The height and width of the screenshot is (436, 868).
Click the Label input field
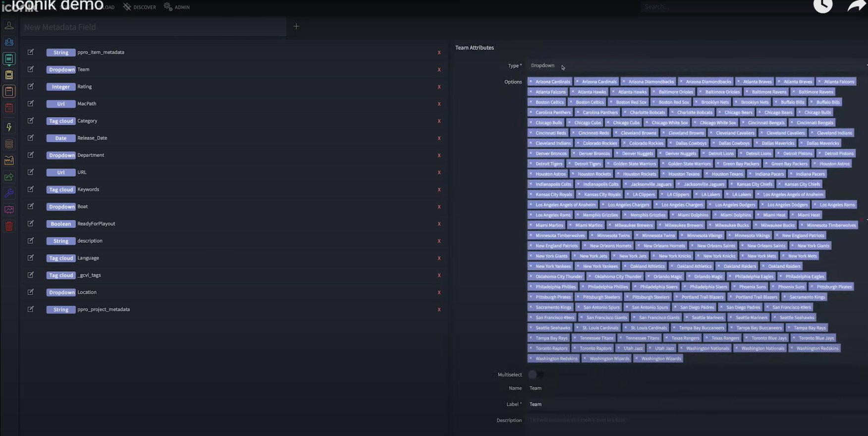click(698, 404)
